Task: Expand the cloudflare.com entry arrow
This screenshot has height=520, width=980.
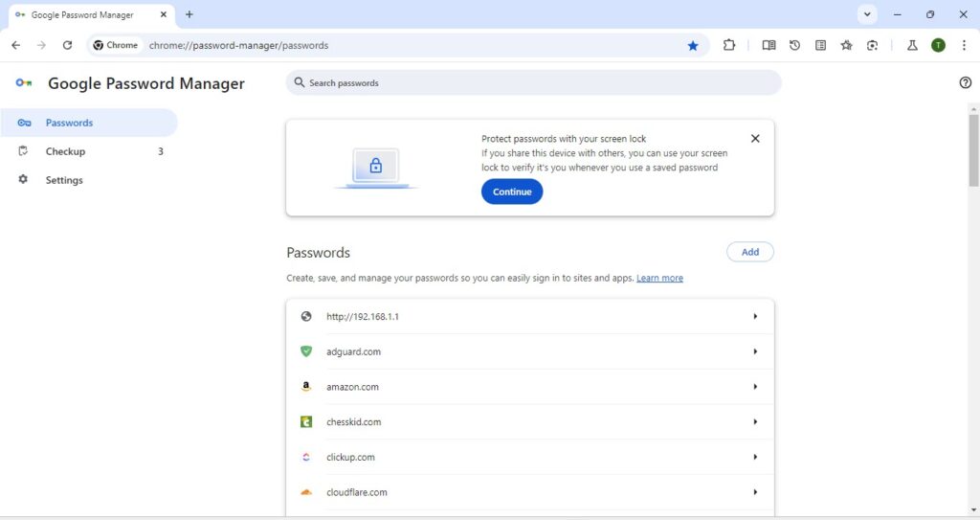Action: 755,492
